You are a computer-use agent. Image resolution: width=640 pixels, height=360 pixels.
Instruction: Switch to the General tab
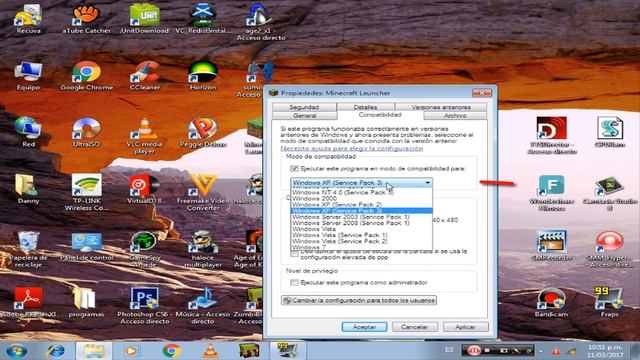pos(304,116)
